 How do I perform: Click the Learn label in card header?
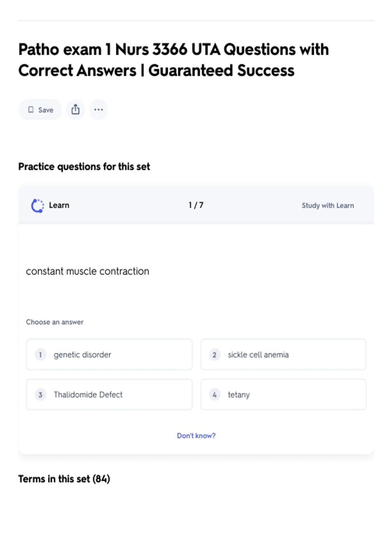[59, 205]
